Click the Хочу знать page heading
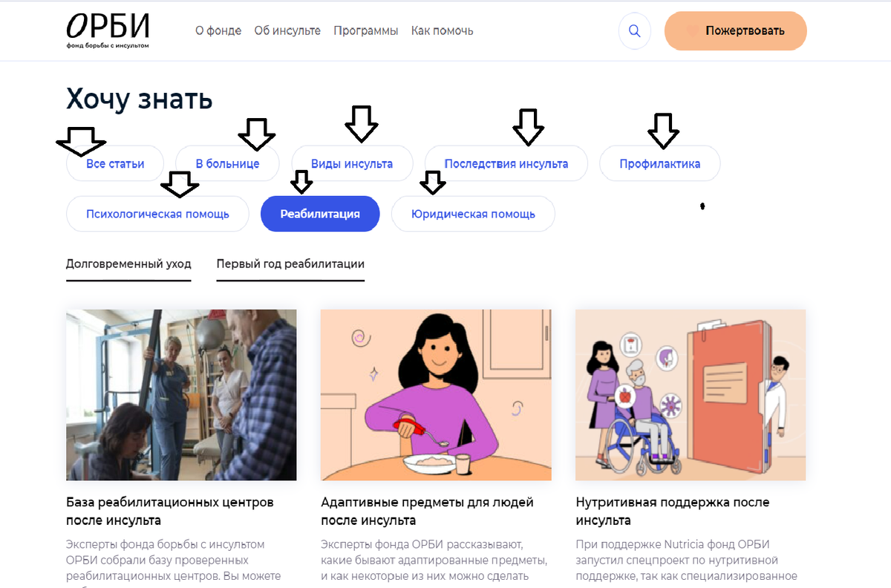The height and width of the screenshot is (588, 891). 140,99
